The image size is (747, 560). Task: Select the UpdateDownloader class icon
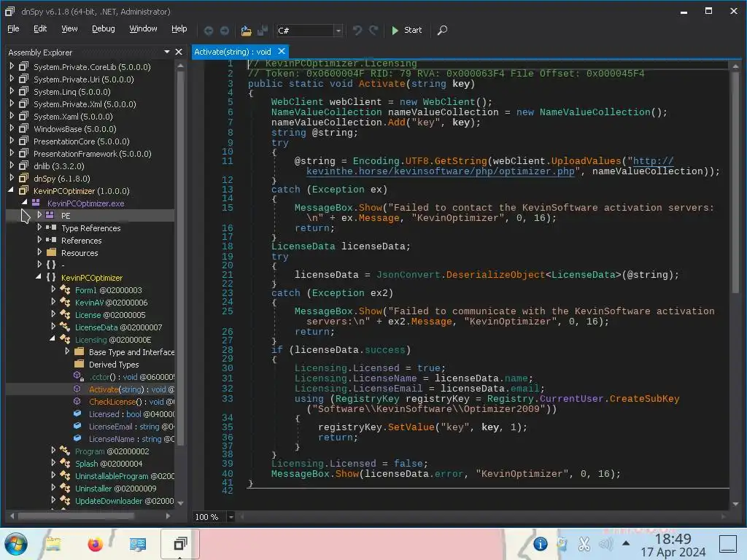[x=65, y=500]
